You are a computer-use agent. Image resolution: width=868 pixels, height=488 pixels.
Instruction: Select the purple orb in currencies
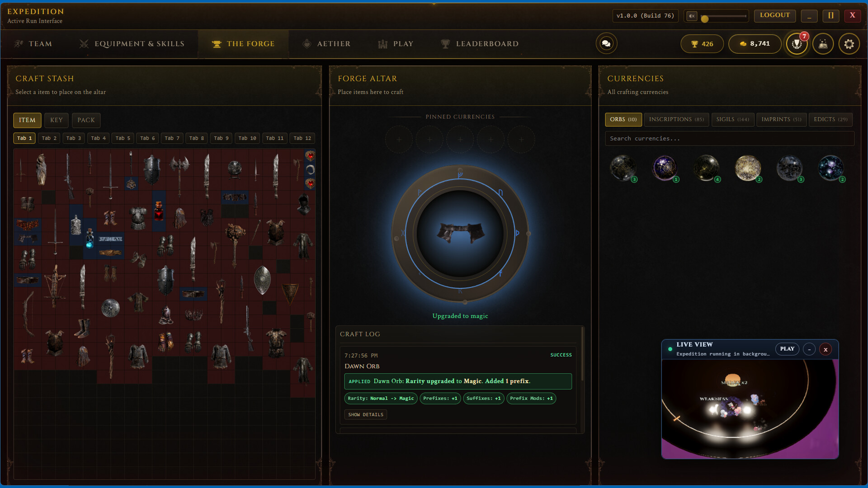point(665,168)
